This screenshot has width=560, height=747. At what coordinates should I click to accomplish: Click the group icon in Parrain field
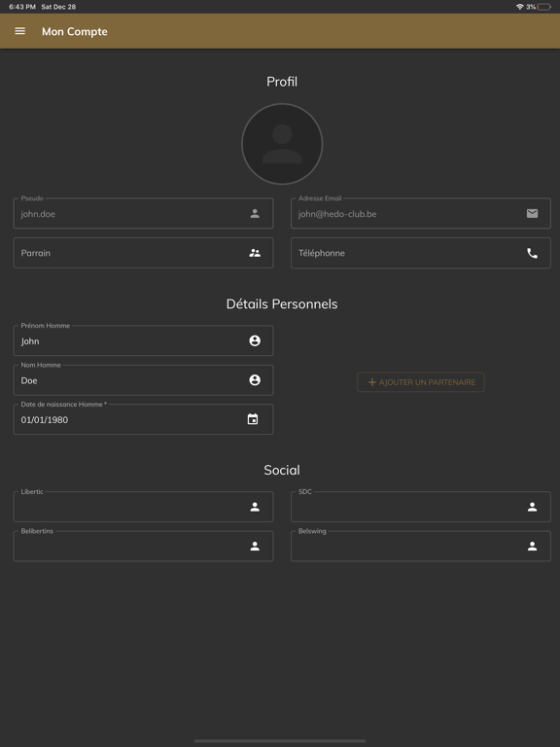click(x=255, y=253)
